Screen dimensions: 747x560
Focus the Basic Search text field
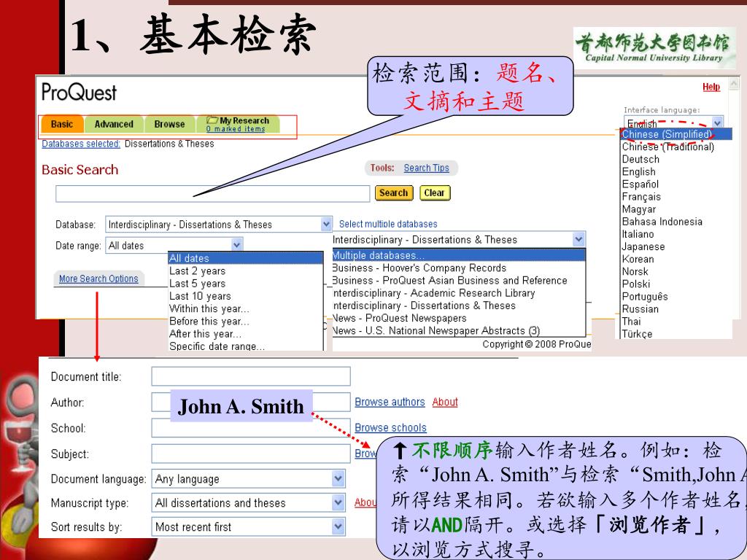tap(212, 194)
